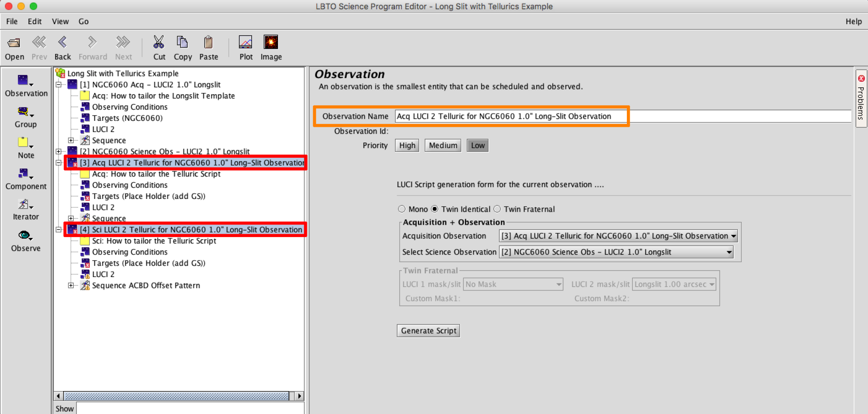Select Observing Conditions under observation [1]
The height and width of the screenshot is (414, 868).
130,107
